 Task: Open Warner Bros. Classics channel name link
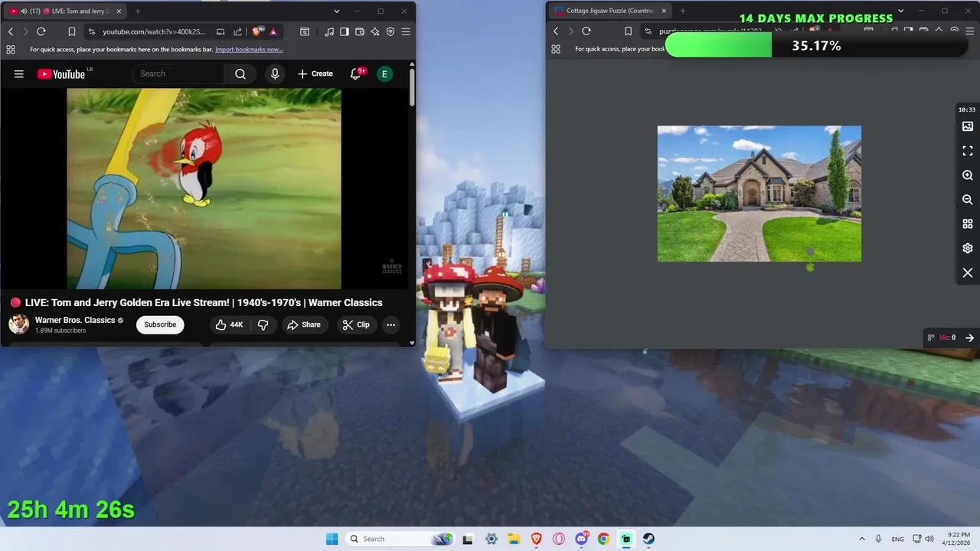click(x=75, y=320)
